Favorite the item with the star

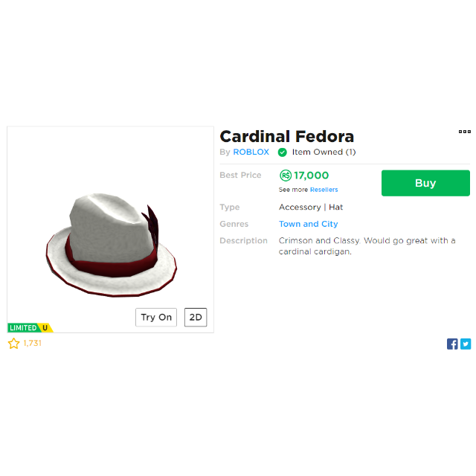pyautogui.click(x=13, y=344)
